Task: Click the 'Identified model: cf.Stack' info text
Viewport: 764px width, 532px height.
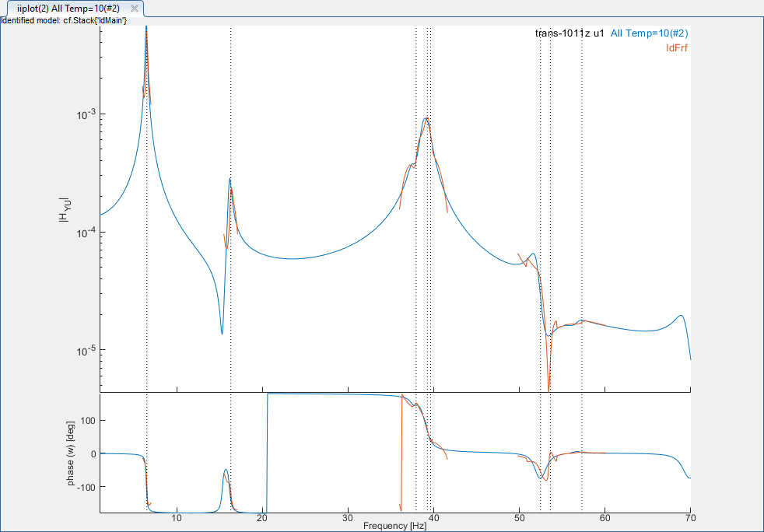Action: coord(64,20)
